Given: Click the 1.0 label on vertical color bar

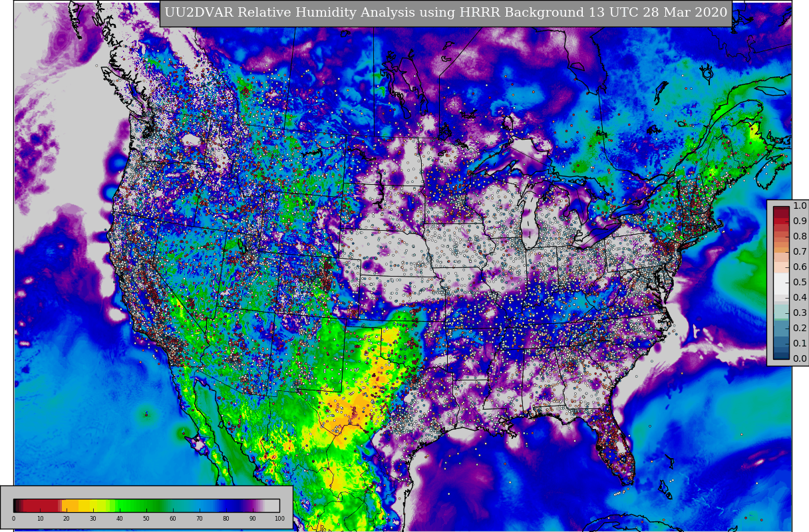Looking at the screenshot, I should (x=799, y=206).
